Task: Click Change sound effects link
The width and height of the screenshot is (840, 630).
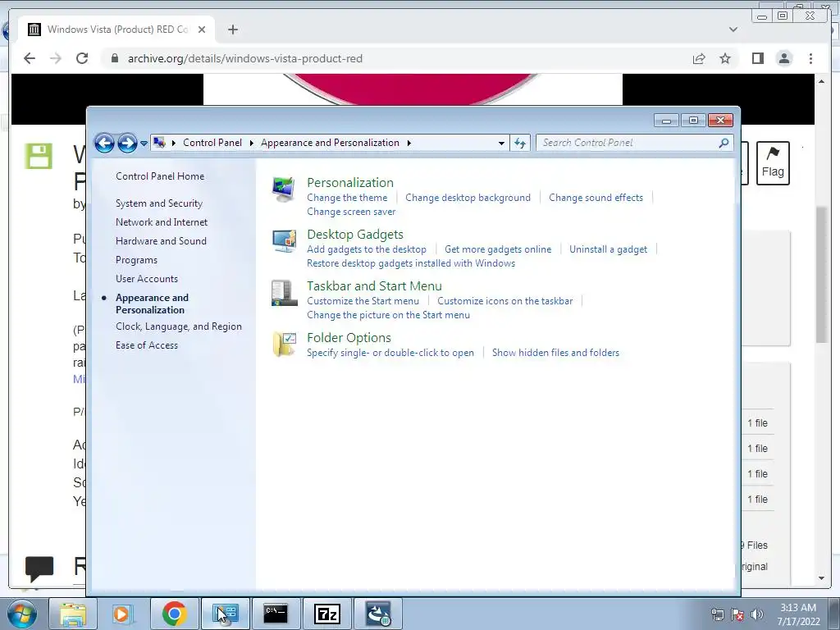Action: [x=596, y=198]
